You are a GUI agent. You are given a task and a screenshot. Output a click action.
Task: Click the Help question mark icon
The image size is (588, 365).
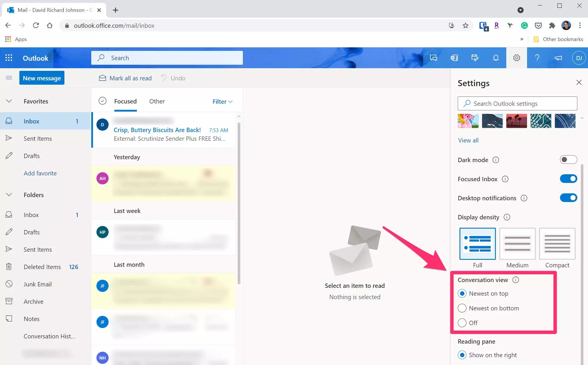point(537,58)
